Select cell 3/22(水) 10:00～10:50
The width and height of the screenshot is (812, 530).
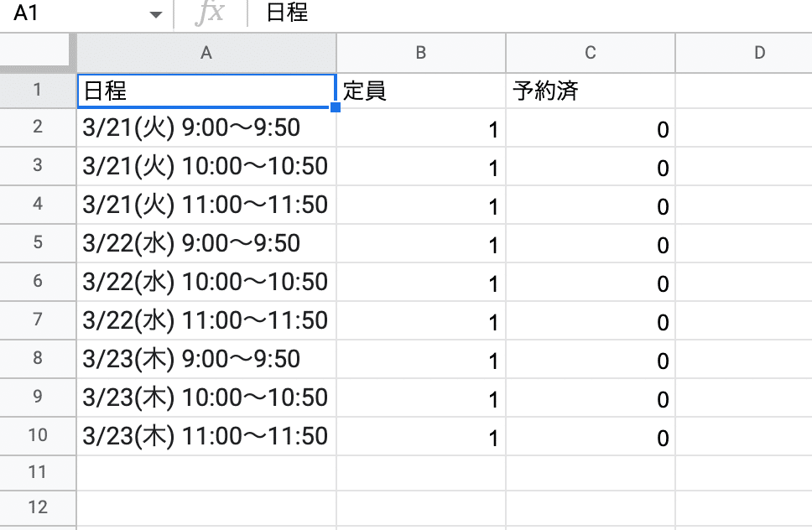pyautogui.click(x=206, y=282)
